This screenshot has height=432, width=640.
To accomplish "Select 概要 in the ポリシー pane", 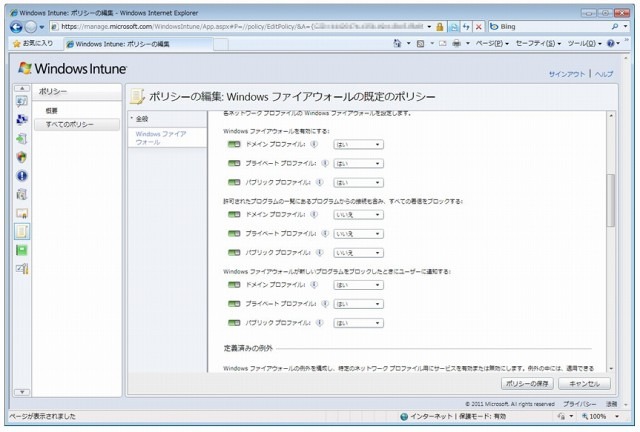I will [51, 111].
